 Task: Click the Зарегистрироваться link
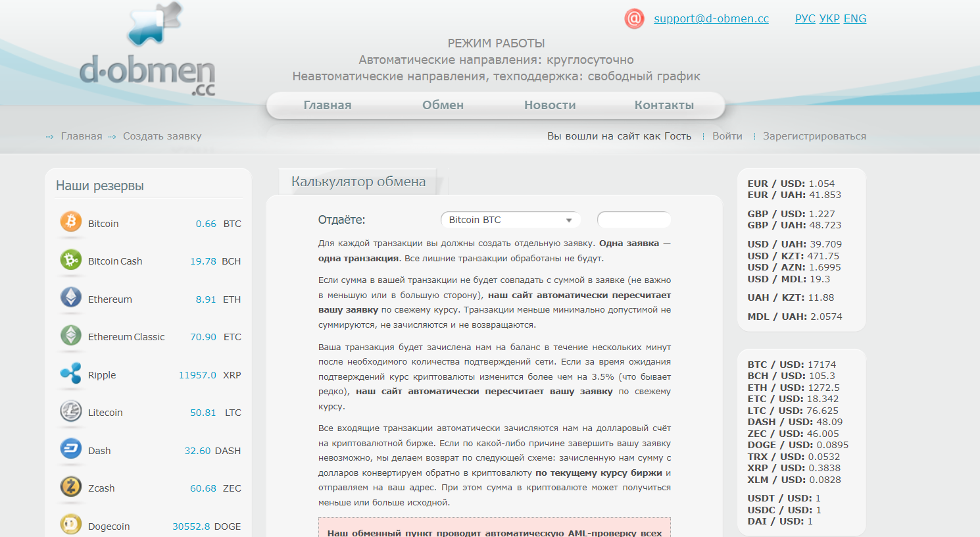point(814,136)
